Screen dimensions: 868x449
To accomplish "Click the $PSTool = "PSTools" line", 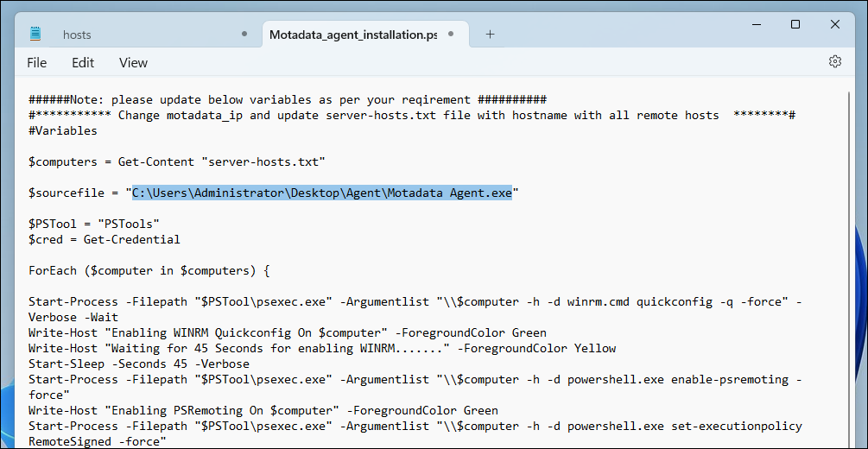I will (94, 224).
